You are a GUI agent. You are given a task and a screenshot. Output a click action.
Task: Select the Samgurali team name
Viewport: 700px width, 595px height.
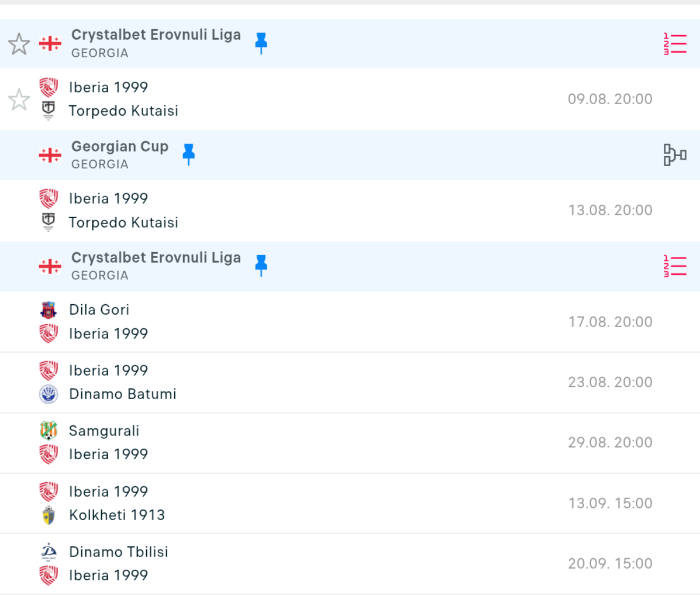(104, 431)
